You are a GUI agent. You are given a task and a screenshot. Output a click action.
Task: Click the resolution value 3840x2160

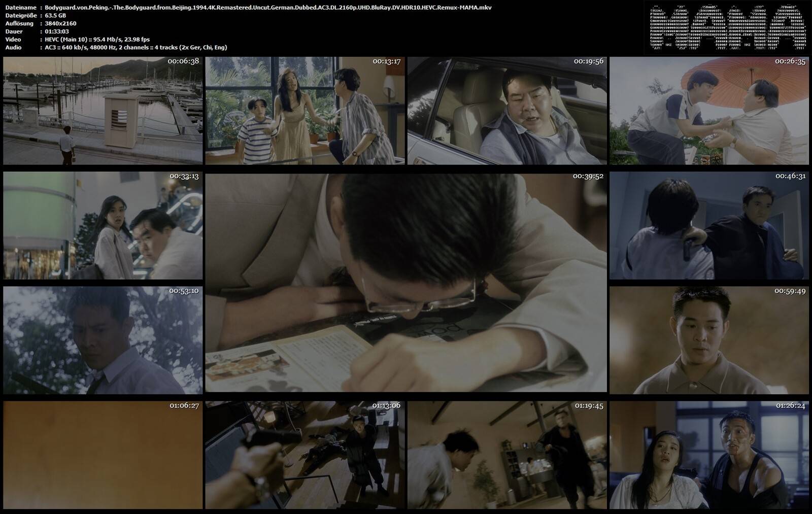coord(60,23)
